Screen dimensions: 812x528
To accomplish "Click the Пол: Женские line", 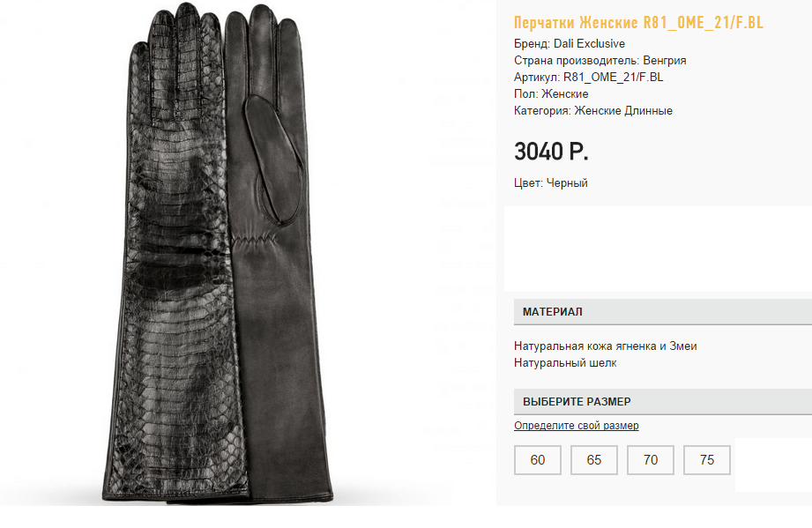I will [551, 94].
